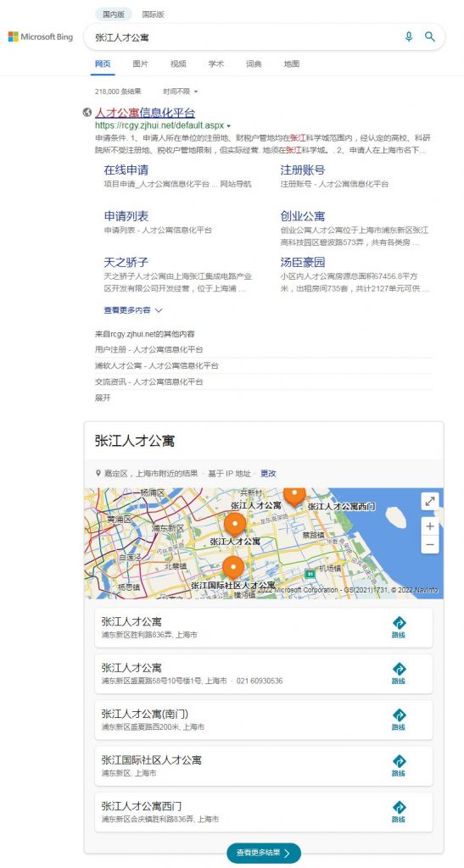This screenshot has height=868, width=464.
Task: Click the pin labeled 张江人才公寓 at map center
Action: 235,525
